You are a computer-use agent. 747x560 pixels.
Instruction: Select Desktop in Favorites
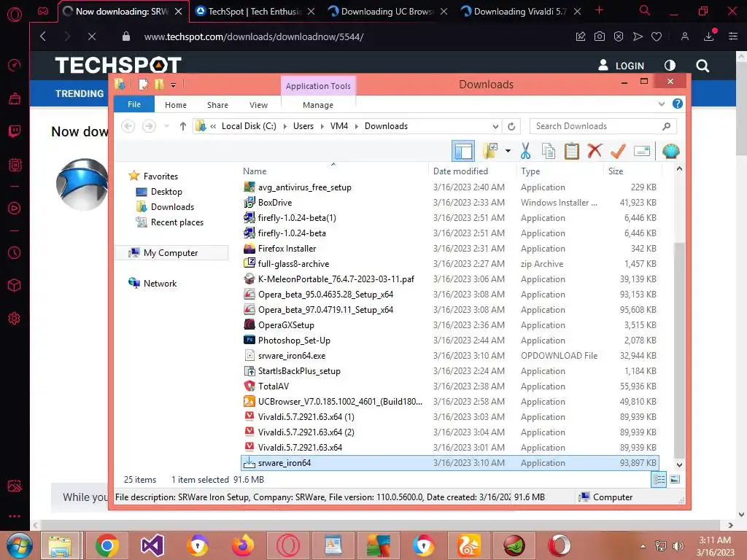(166, 192)
